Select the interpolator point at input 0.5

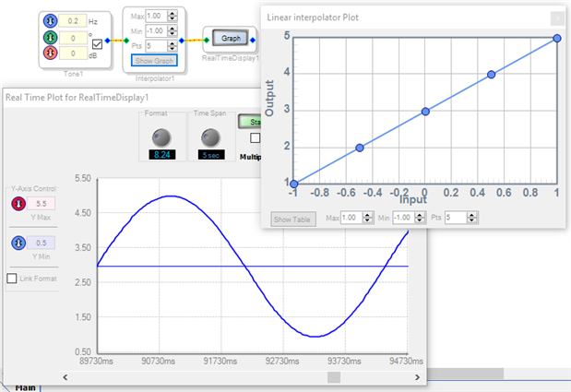[492, 75]
